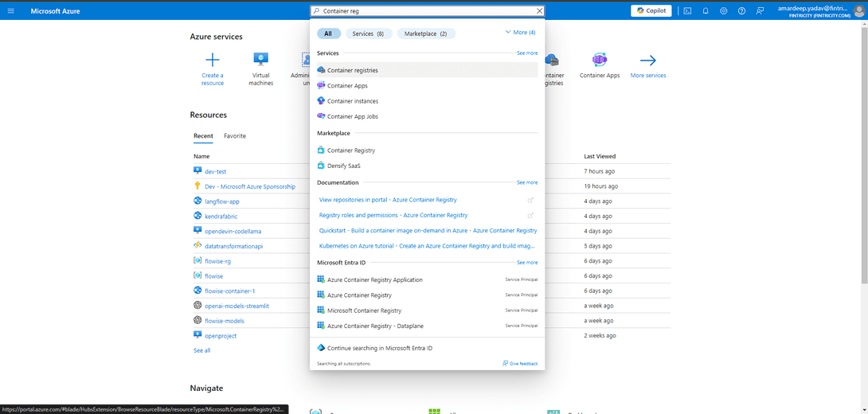
Task: Open notifications bell icon
Action: click(x=706, y=11)
